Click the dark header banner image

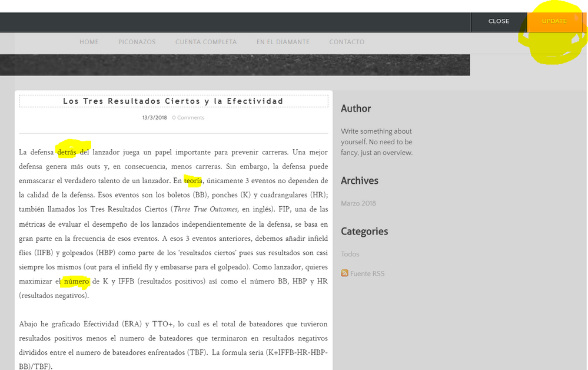235,65
